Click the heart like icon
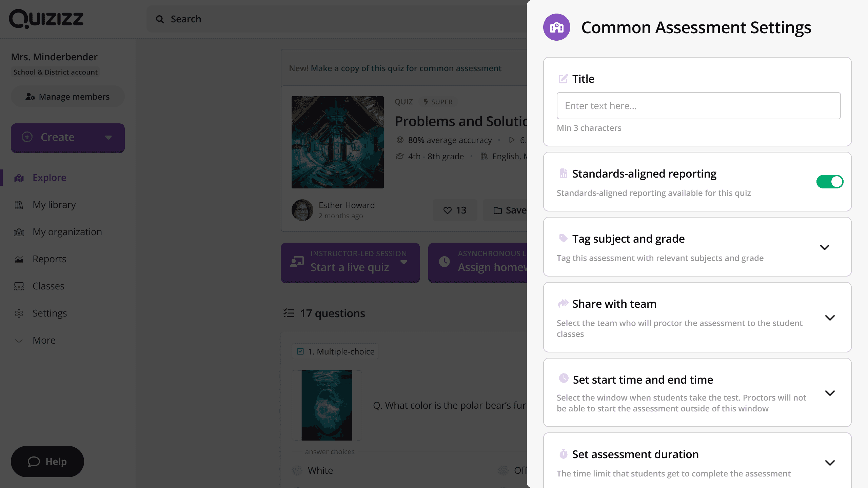The width and height of the screenshot is (868, 488). click(x=447, y=210)
